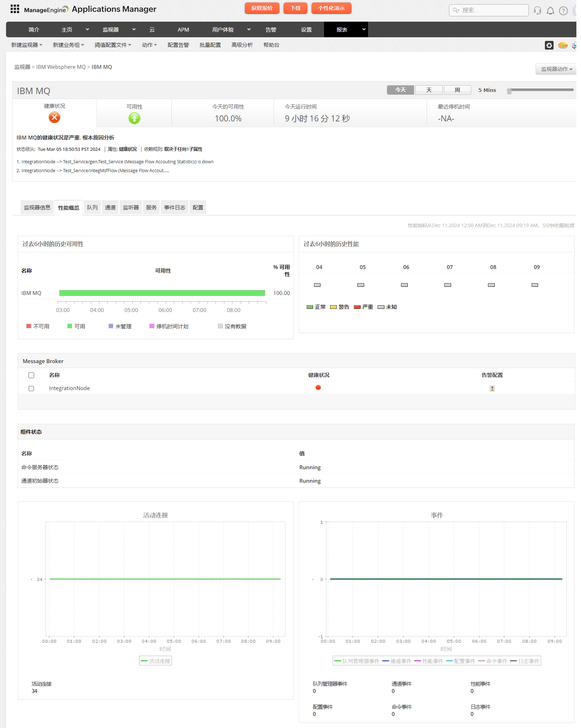
Task: Click the printer icon at top right
Action: tap(575, 45)
